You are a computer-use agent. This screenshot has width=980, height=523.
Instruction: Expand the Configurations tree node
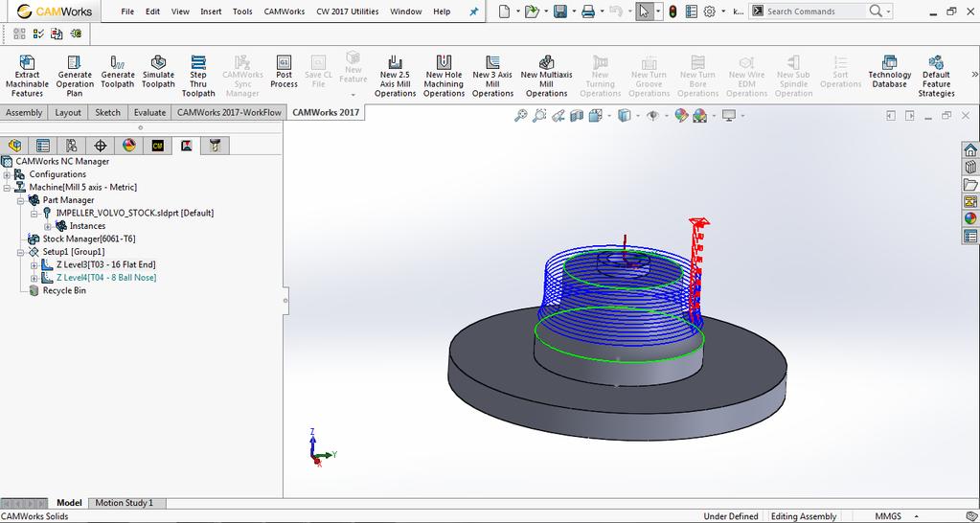pos(8,174)
